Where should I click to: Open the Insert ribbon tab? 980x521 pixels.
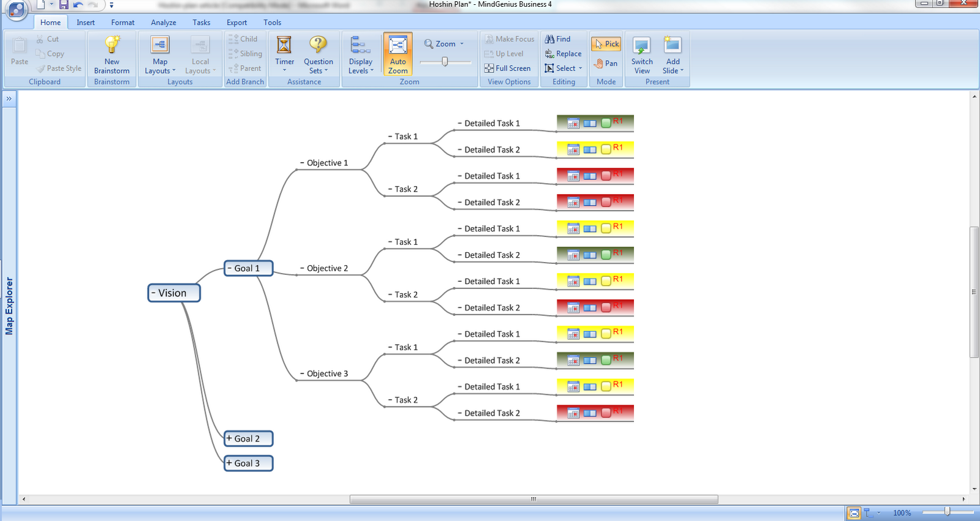click(x=86, y=23)
